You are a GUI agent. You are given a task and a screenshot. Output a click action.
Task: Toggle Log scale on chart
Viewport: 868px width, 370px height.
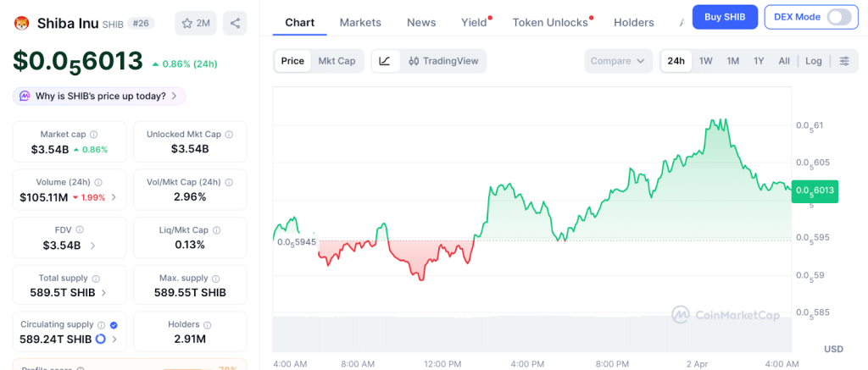click(814, 61)
